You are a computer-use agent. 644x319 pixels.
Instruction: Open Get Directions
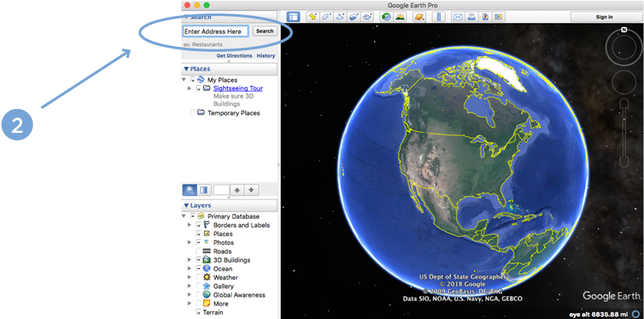pos(234,56)
